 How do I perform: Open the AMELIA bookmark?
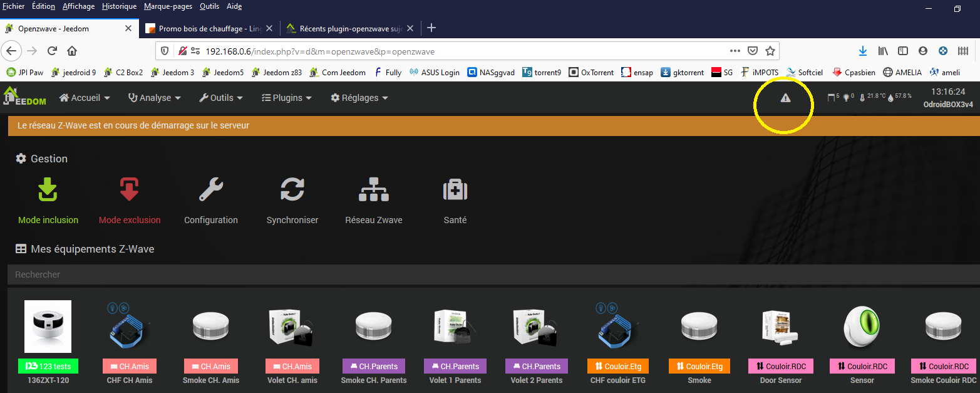(902, 72)
